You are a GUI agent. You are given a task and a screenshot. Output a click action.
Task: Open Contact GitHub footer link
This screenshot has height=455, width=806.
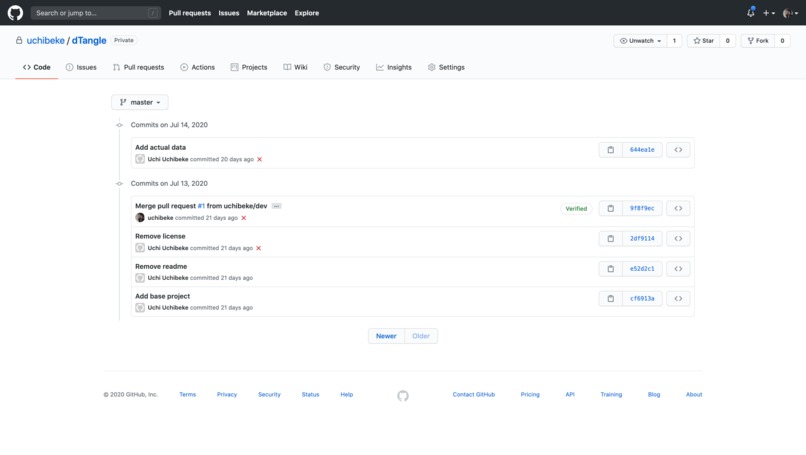click(473, 394)
